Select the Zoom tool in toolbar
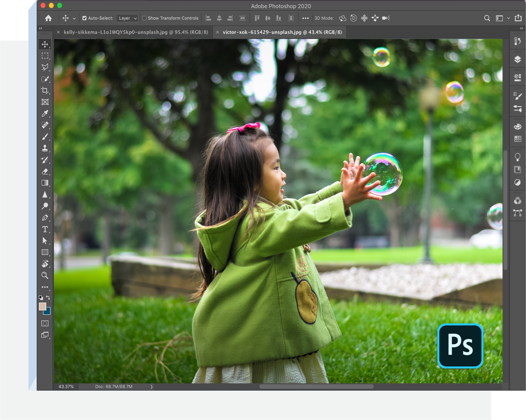 pyautogui.click(x=45, y=275)
